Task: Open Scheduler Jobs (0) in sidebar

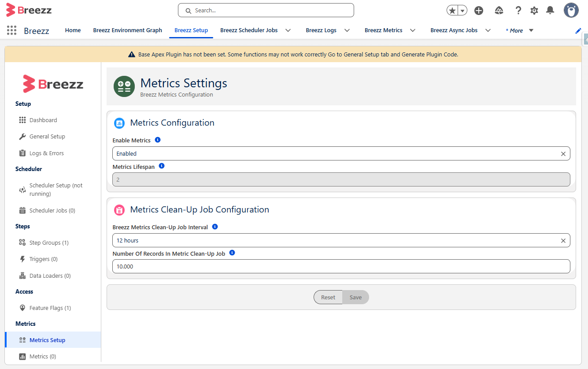Action: [x=53, y=210]
